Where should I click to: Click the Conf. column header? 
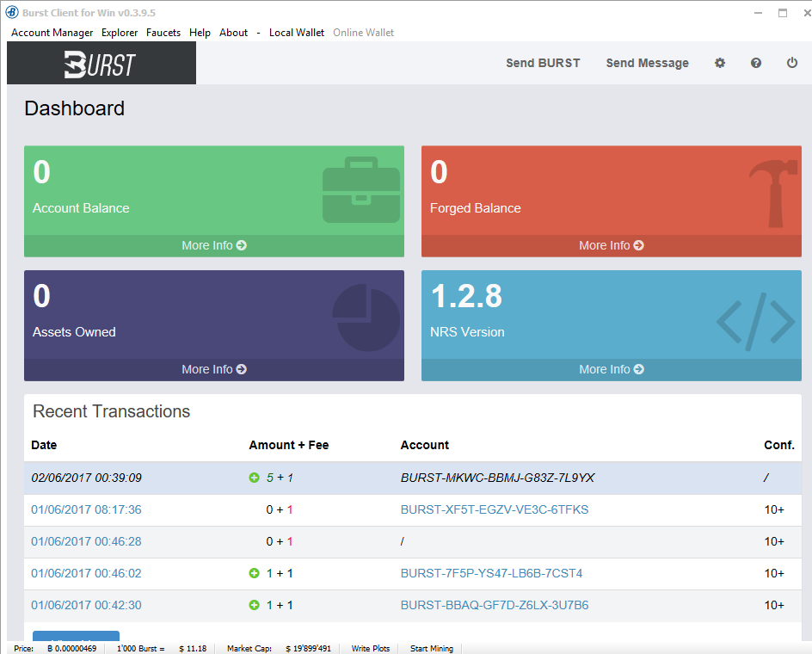click(778, 445)
